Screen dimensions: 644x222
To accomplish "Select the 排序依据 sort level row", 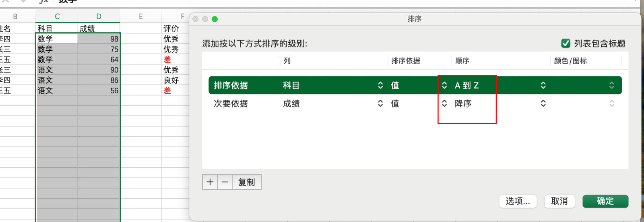I will click(x=415, y=85).
